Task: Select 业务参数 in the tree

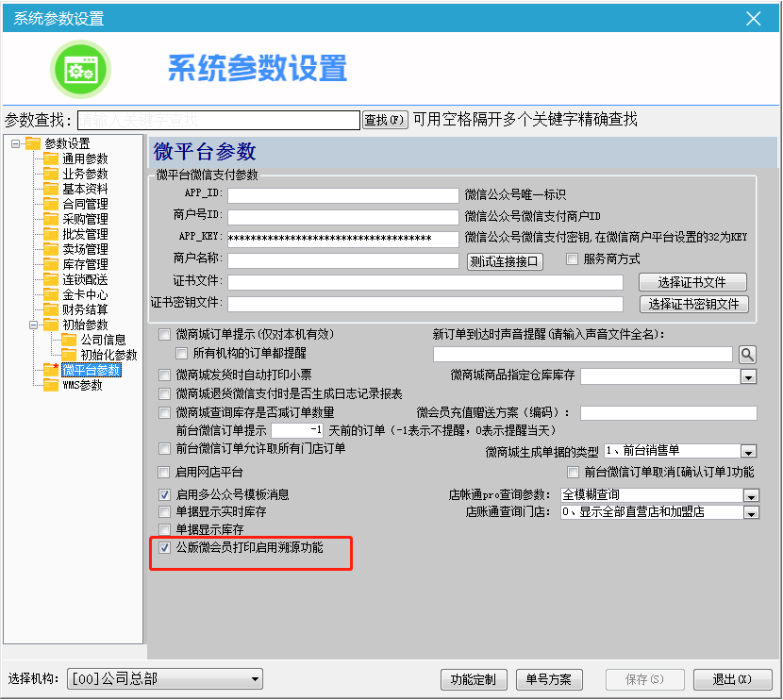Action: [85, 174]
